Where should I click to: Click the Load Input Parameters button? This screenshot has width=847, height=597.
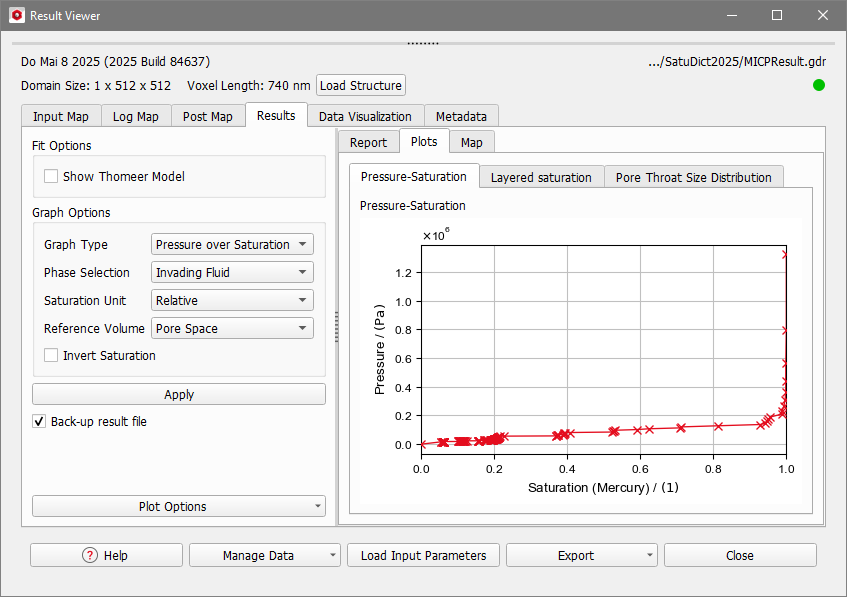point(424,555)
